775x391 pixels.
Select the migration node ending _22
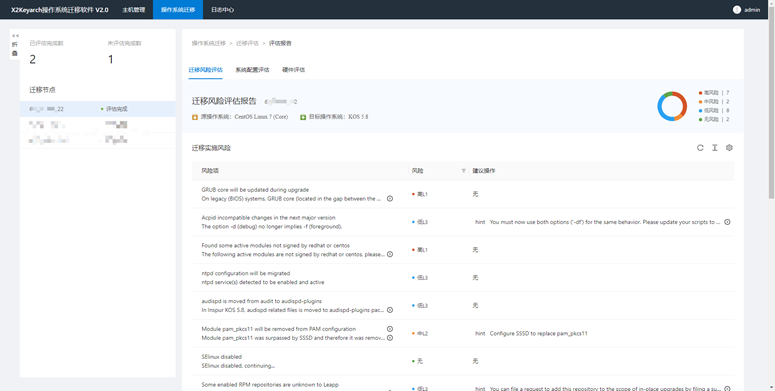pos(97,109)
